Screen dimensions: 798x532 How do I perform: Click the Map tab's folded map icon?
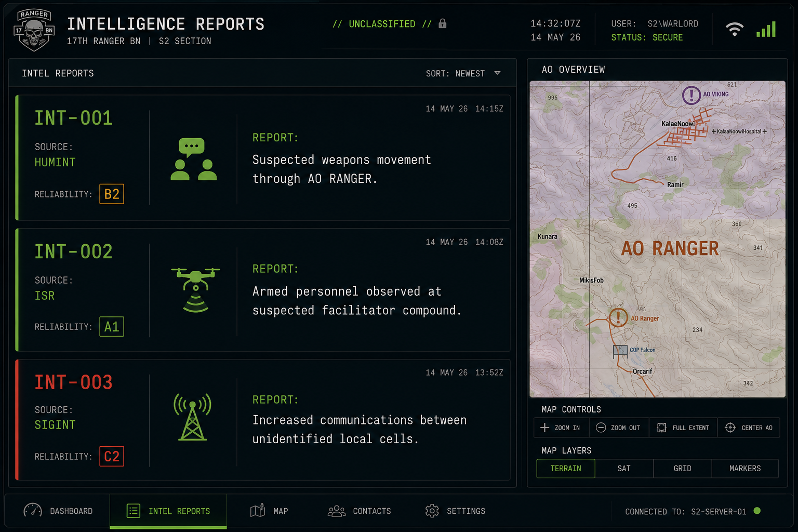258,511
